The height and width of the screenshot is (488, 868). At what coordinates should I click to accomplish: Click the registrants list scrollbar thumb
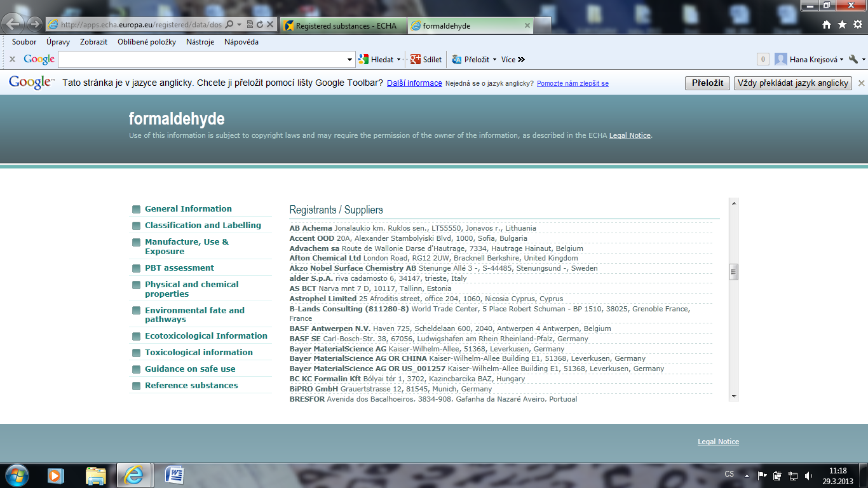pyautogui.click(x=733, y=271)
